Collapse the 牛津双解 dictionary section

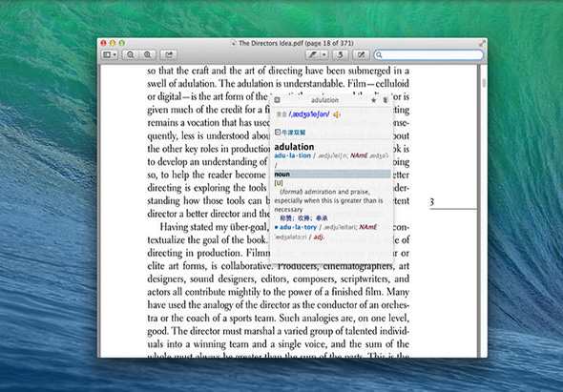(x=278, y=133)
